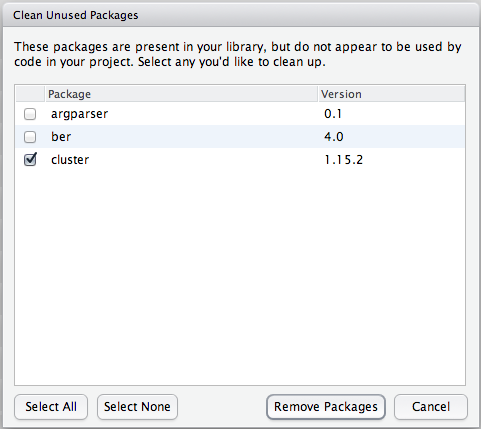Dismiss the dialog with Cancel
The height and width of the screenshot is (429, 481).
pyautogui.click(x=431, y=407)
